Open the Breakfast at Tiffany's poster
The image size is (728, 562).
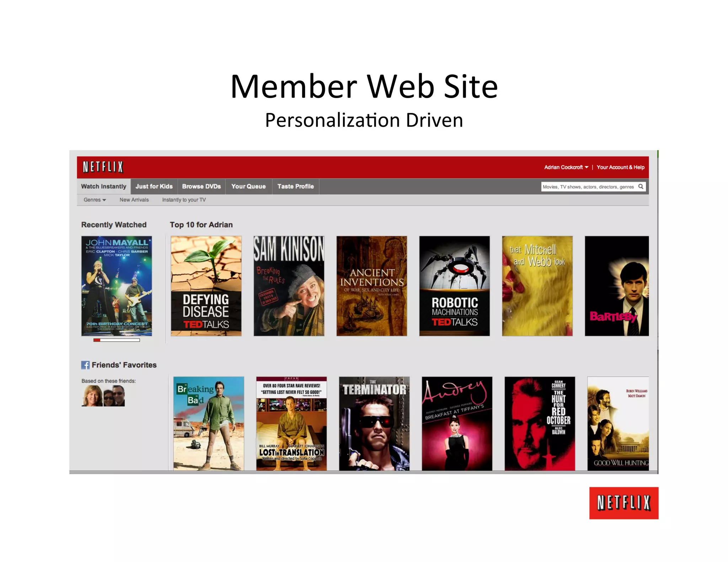pos(457,423)
